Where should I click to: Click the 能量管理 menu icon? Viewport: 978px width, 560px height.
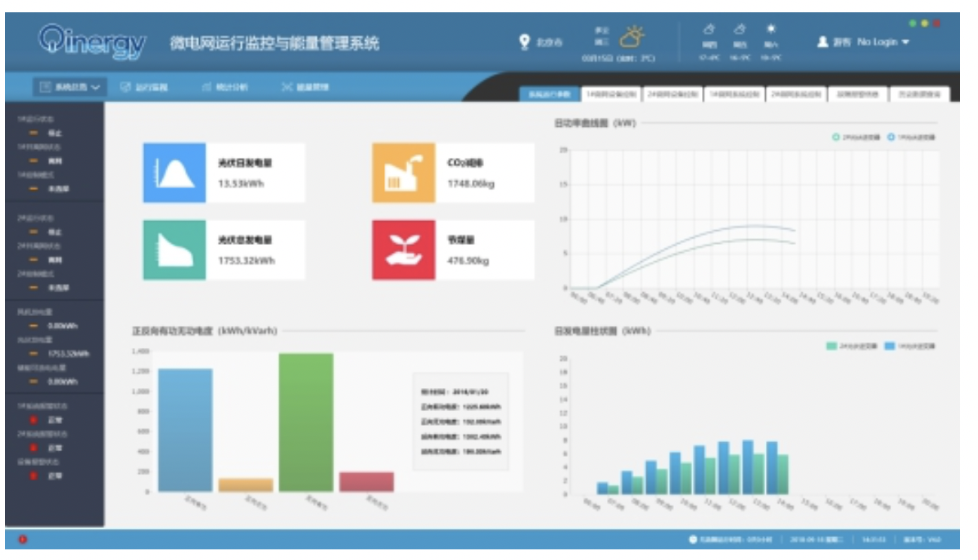click(x=287, y=87)
